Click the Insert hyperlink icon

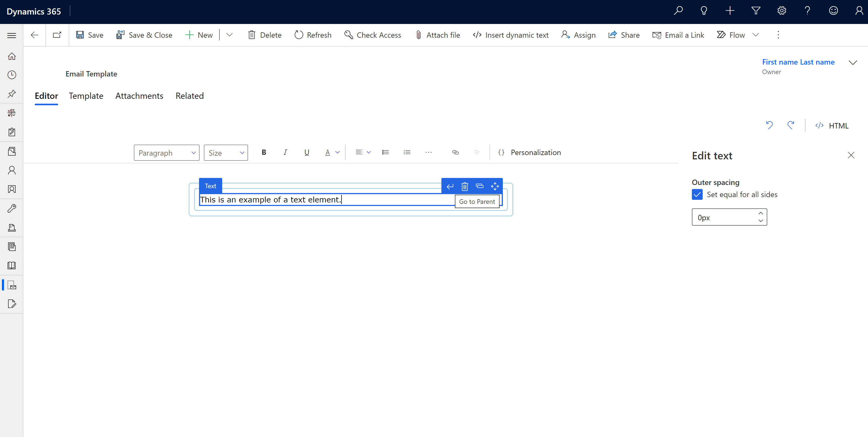pyautogui.click(x=455, y=152)
